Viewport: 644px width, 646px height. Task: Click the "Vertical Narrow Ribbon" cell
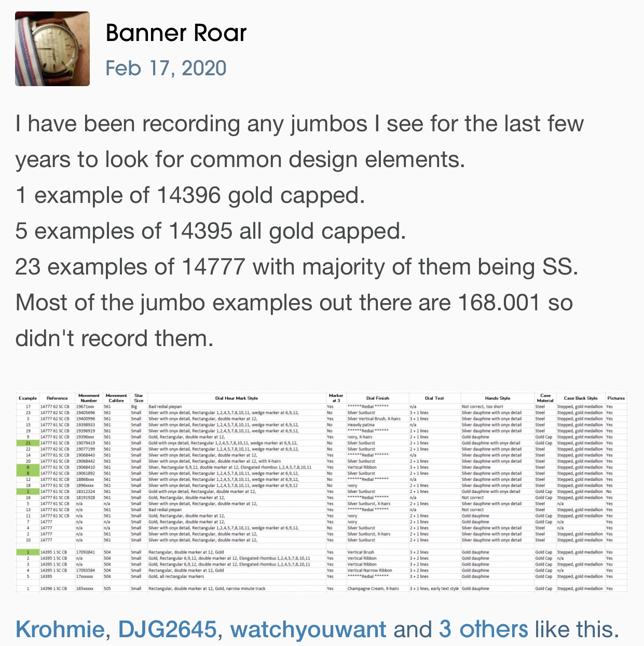[x=369, y=570]
